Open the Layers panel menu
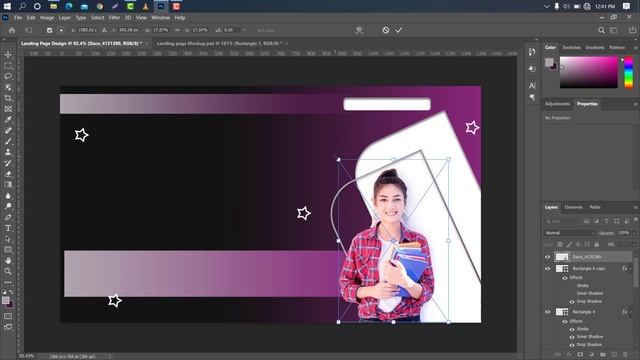640x360 pixels. [x=635, y=207]
